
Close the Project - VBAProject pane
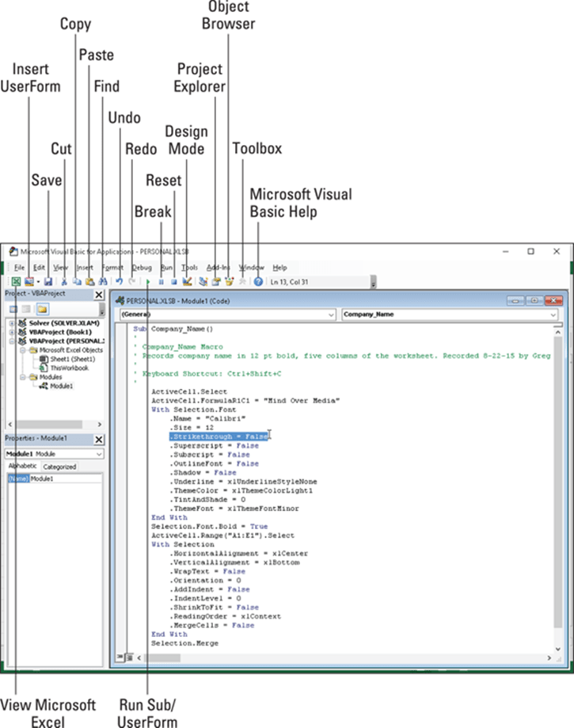tap(99, 295)
